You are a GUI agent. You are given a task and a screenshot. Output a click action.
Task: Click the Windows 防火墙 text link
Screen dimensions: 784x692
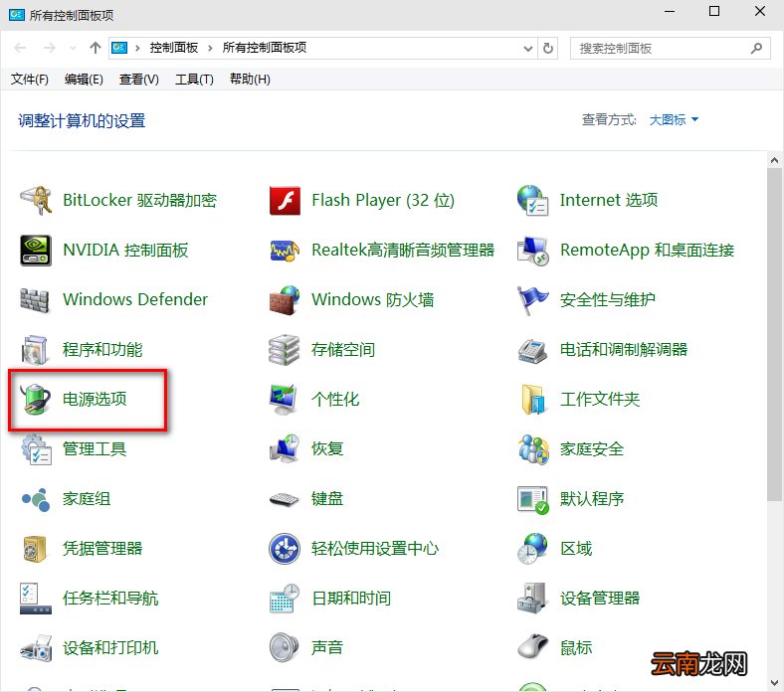372,300
